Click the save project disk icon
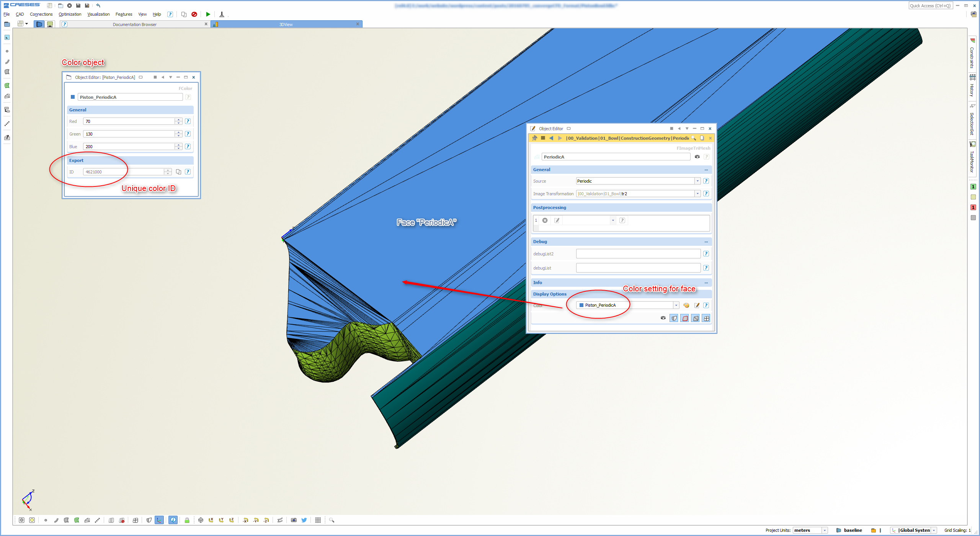The width and height of the screenshot is (980, 536). coord(78,5)
